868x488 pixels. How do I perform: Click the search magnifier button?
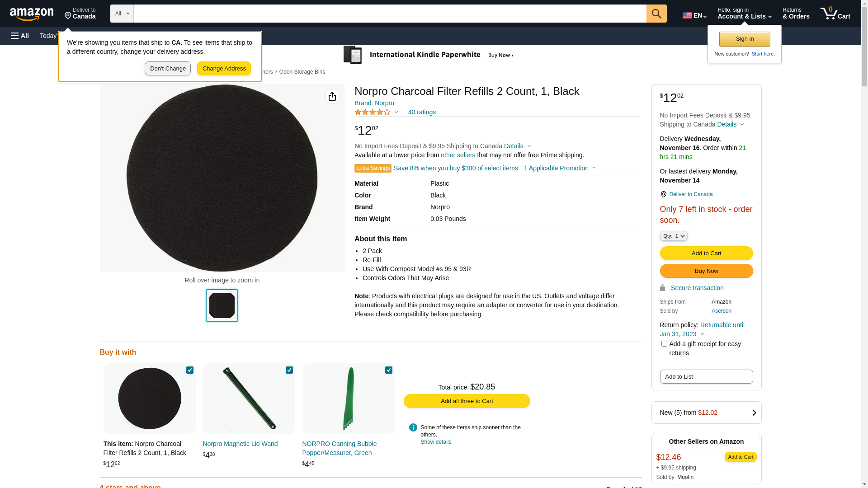click(x=656, y=14)
